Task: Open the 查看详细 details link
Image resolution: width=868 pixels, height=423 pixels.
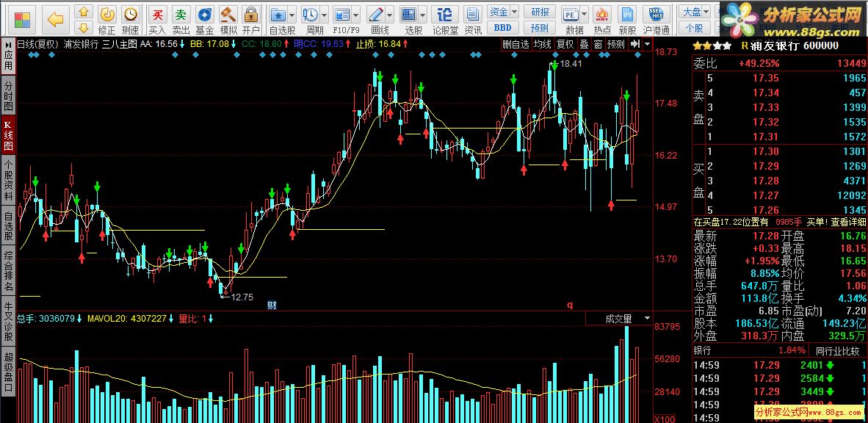Action: [x=848, y=222]
